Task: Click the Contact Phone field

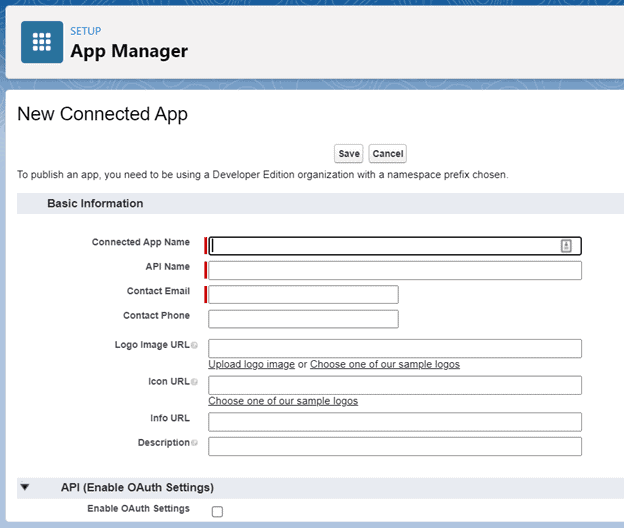Action: [x=303, y=319]
